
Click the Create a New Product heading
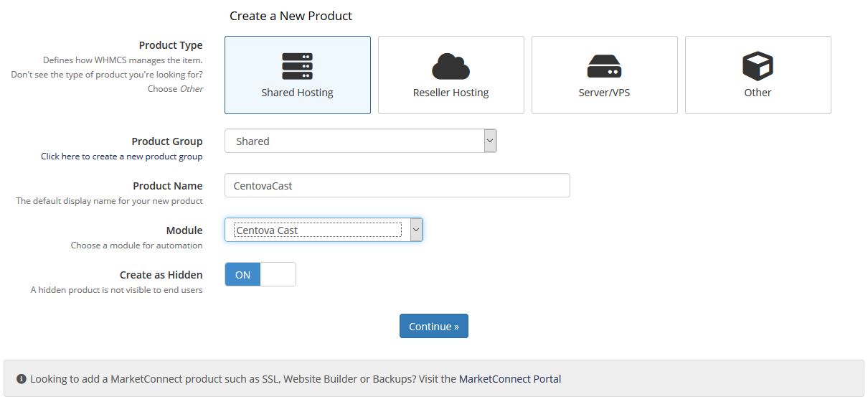[x=291, y=16]
